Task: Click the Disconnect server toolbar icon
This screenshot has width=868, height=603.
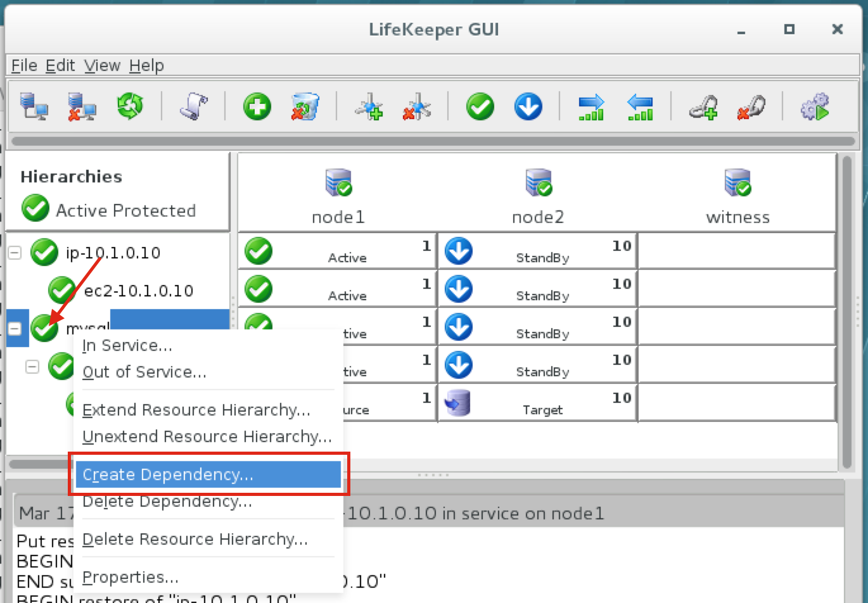Action: pos(82,106)
